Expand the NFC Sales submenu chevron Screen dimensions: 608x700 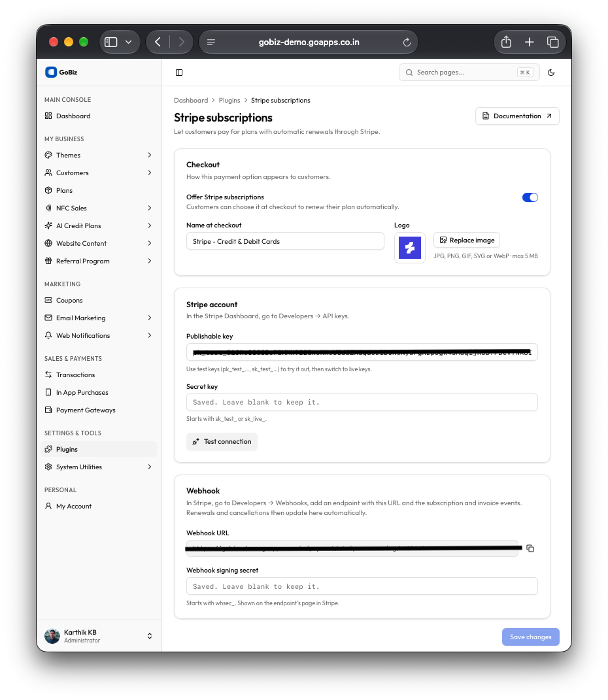click(x=150, y=208)
